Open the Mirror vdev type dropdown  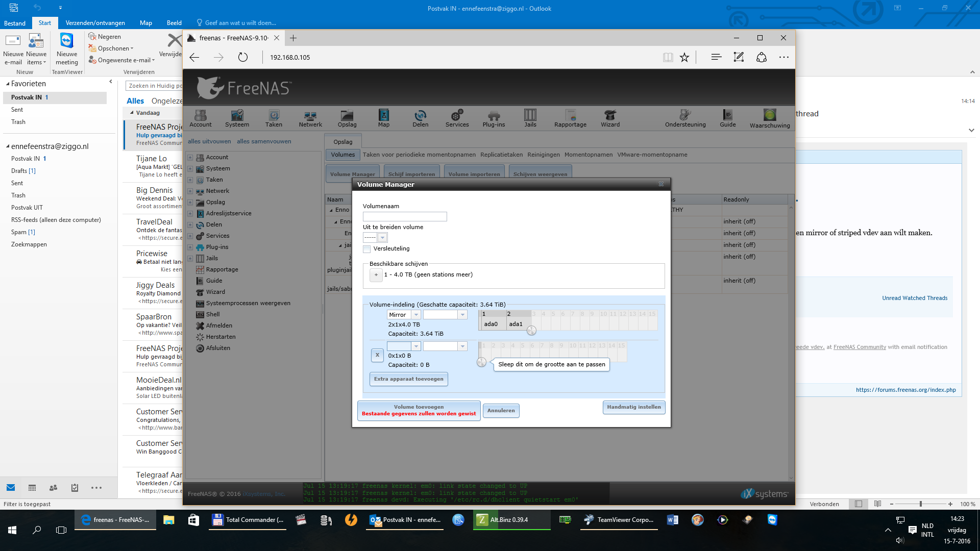(416, 315)
